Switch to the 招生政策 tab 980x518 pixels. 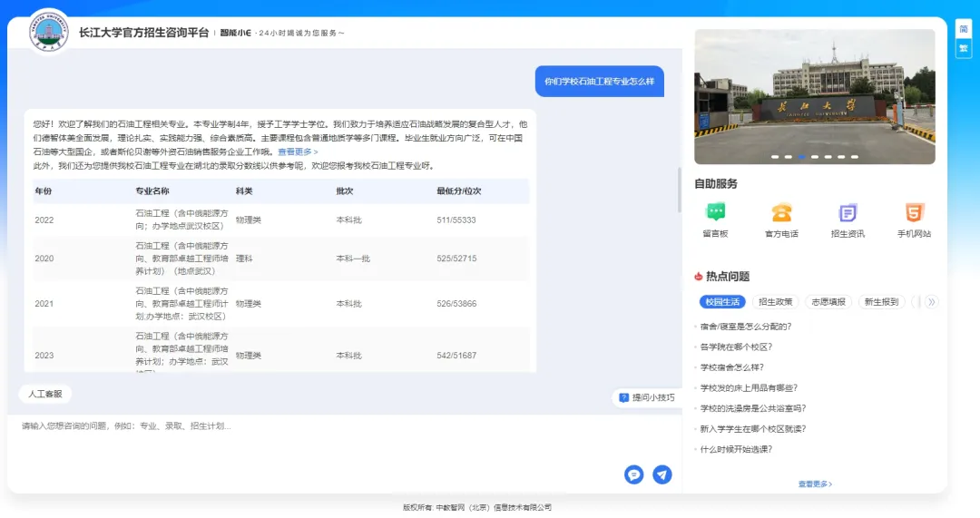click(776, 302)
